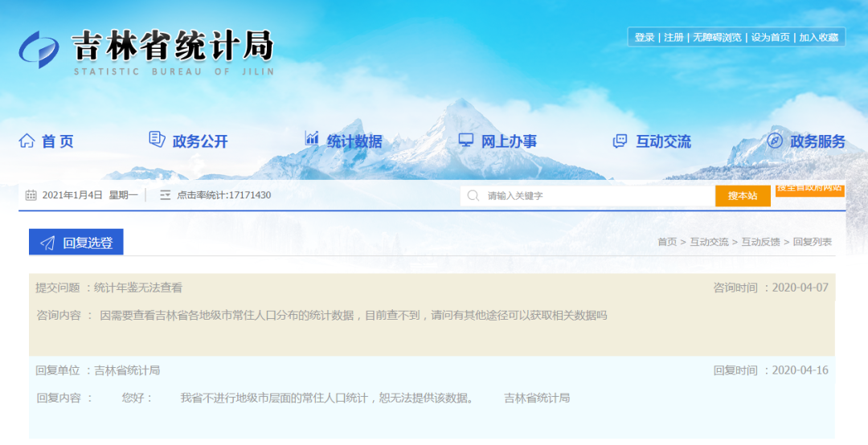
Task: Click the 注册 link
Action: tap(674, 37)
